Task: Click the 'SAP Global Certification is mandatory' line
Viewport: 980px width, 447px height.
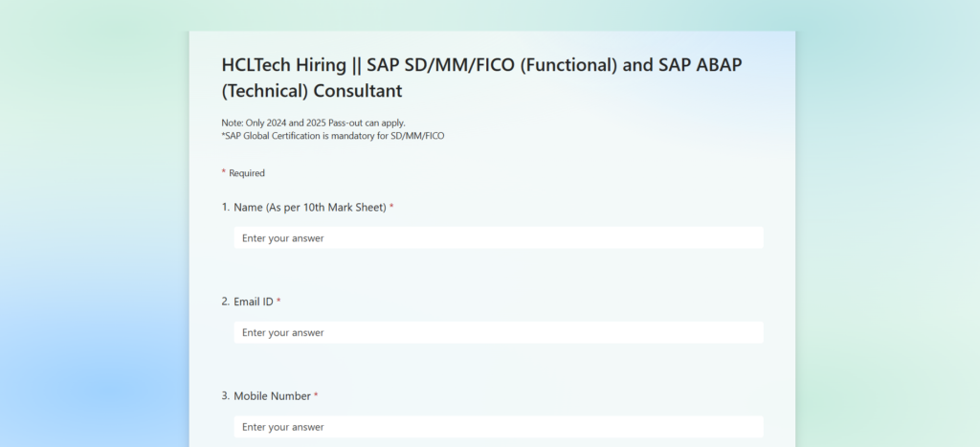Action: point(332,136)
